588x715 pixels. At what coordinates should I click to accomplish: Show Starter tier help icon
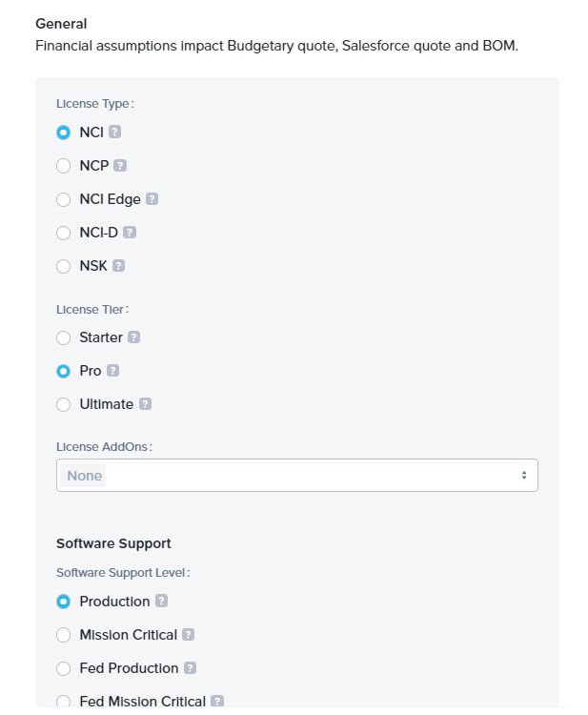click(134, 337)
